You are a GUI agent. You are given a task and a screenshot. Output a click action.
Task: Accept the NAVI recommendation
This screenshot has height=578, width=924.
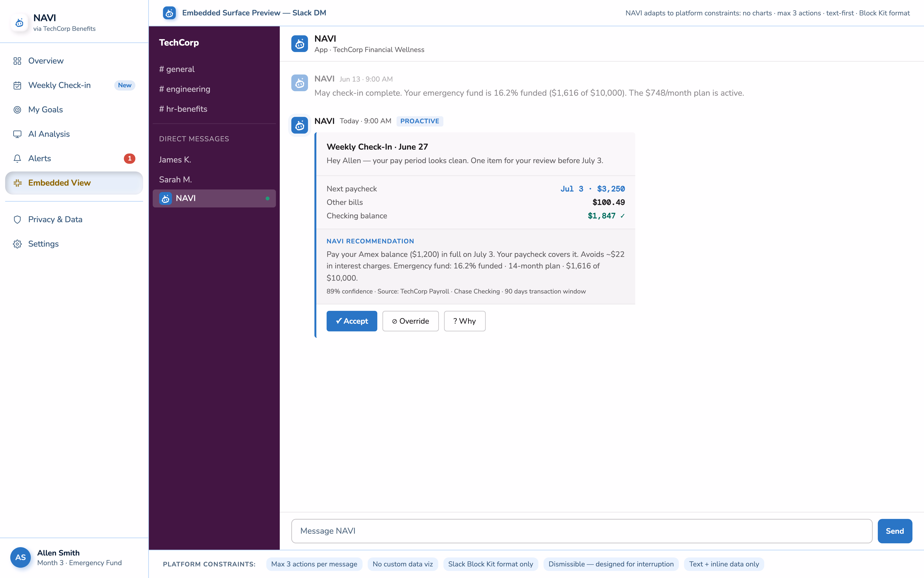coord(352,321)
